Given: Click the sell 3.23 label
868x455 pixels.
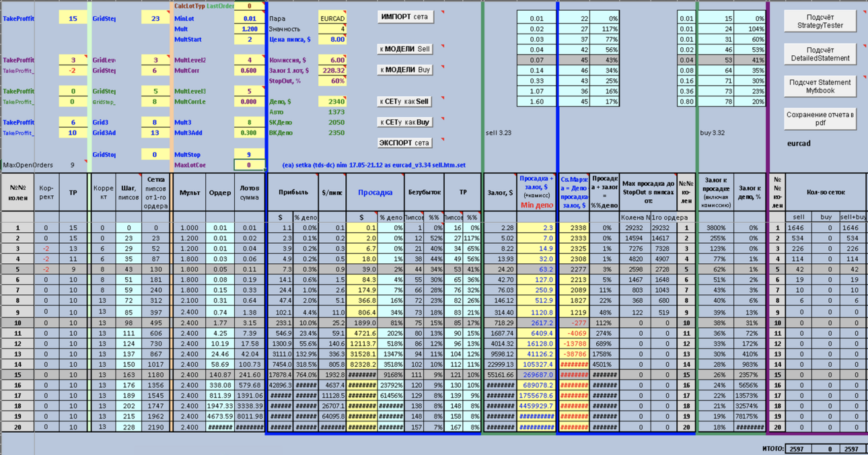Looking at the screenshot, I should 499,133.
